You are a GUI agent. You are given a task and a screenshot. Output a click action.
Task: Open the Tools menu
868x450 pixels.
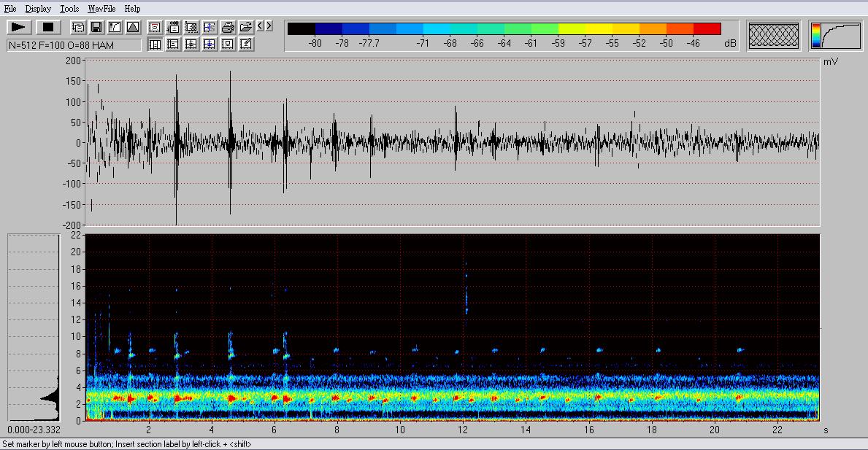tap(69, 9)
